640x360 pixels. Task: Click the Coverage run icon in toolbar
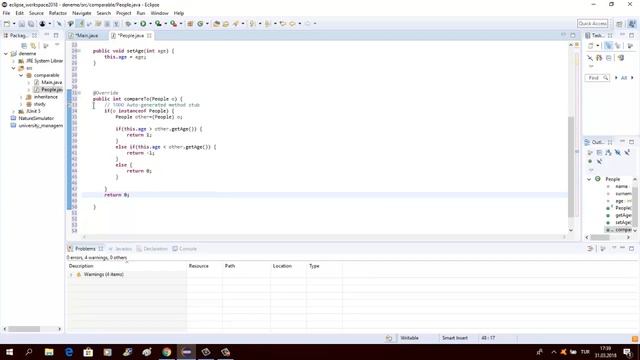point(158,24)
